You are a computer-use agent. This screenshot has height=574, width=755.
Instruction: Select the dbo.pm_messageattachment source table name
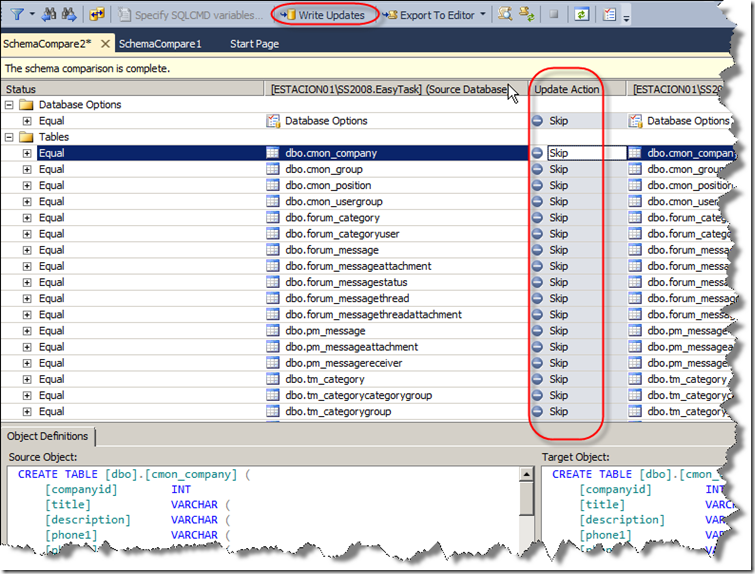coord(351,347)
